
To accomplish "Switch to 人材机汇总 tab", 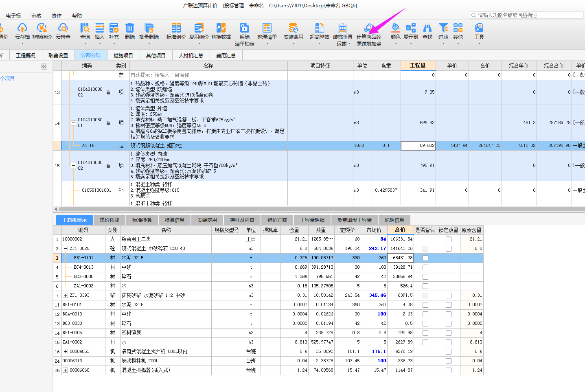I will coord(191,55).
